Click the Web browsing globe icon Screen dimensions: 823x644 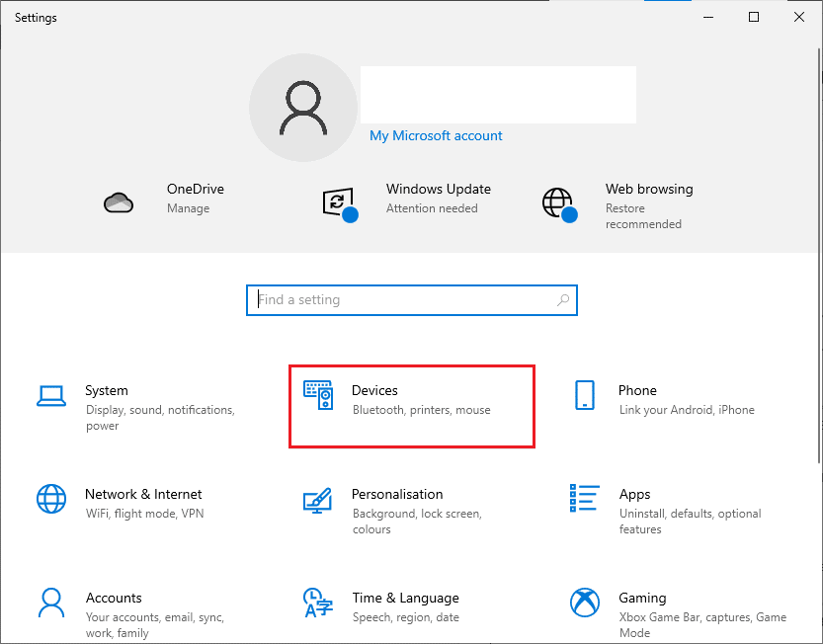[559, 204]
